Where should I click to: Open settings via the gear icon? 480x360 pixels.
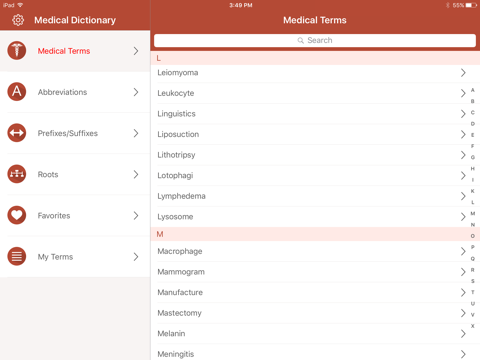click(18, 20)
